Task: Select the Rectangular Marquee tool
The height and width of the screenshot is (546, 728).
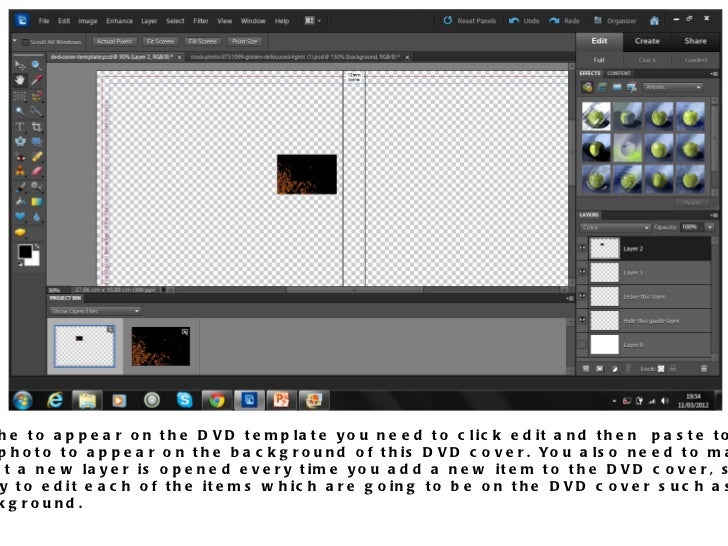Action: 20,96
